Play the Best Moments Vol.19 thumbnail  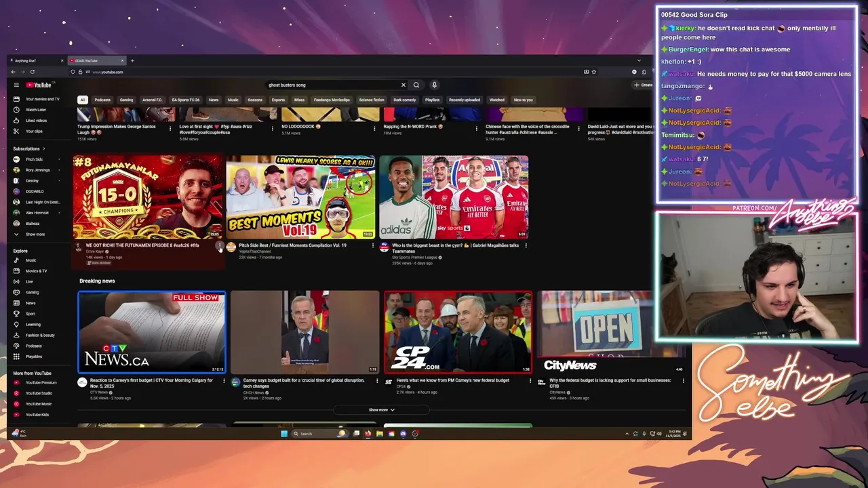click(300, 197)
